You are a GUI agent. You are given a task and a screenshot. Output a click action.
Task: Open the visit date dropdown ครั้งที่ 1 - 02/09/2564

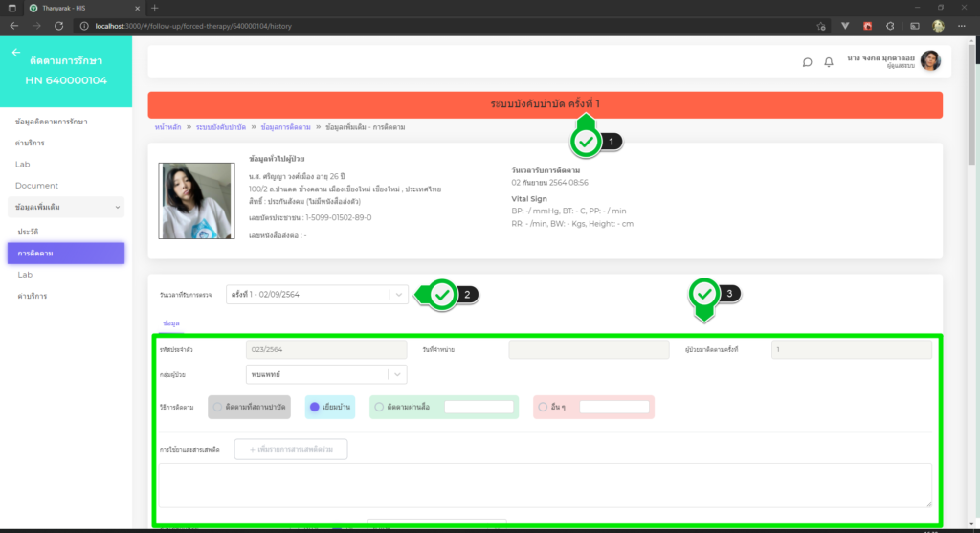(317, 295)
